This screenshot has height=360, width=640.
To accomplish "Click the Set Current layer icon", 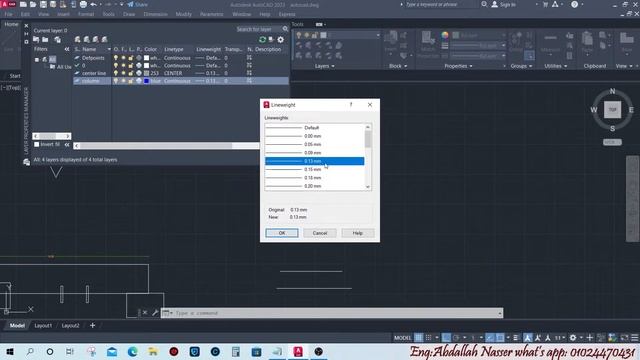I will (104, 40).
